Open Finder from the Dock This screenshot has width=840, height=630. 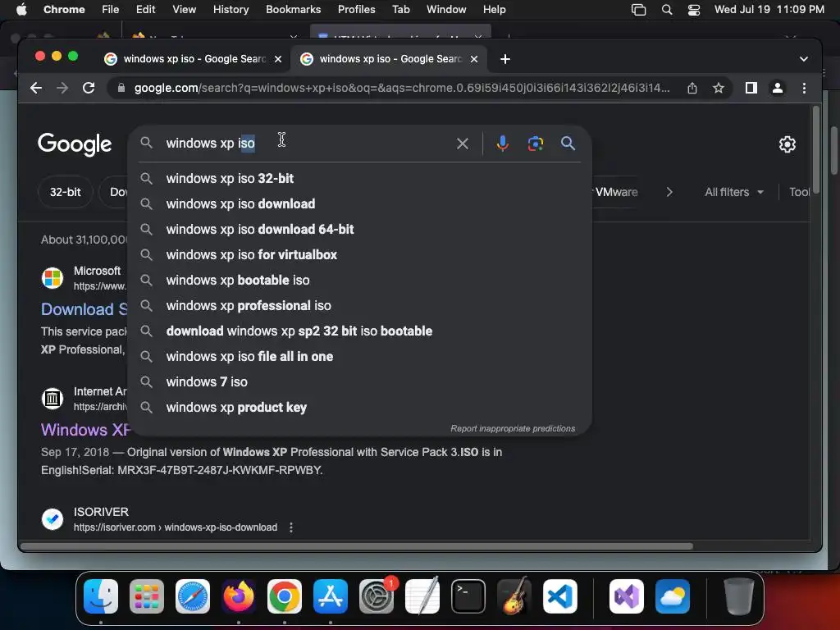click(101, 596)
